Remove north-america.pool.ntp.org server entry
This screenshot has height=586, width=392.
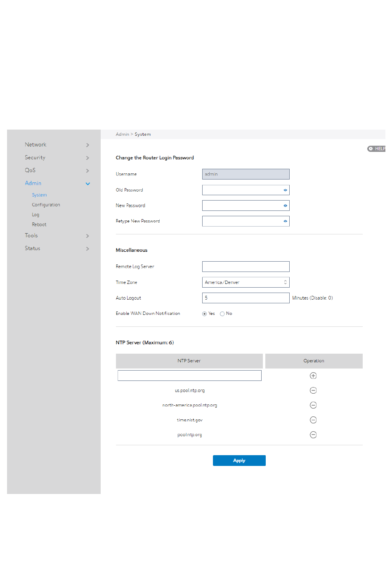[x=313, y=405]
